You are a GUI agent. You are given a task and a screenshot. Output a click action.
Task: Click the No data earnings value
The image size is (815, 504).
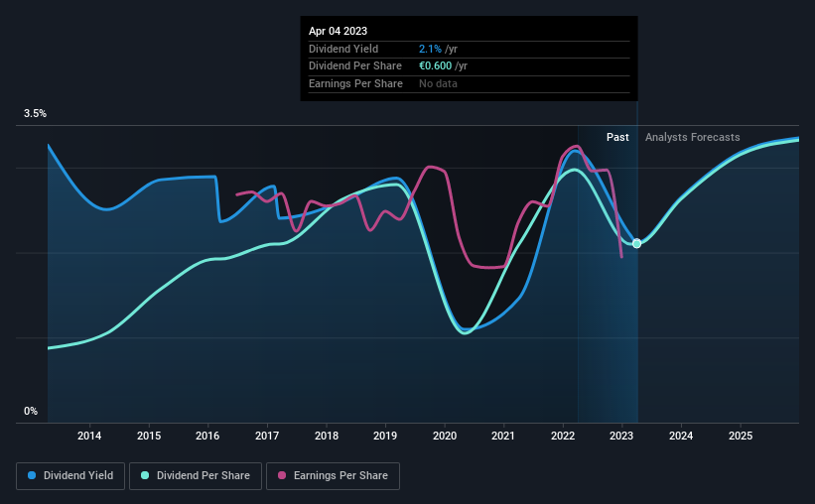coord(438,83)
